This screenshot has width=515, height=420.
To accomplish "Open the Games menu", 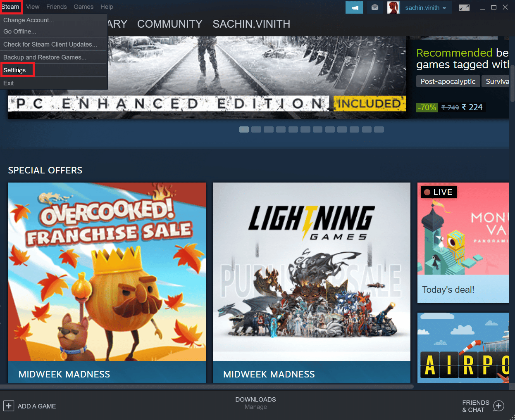I will click(x=83, y=7).
